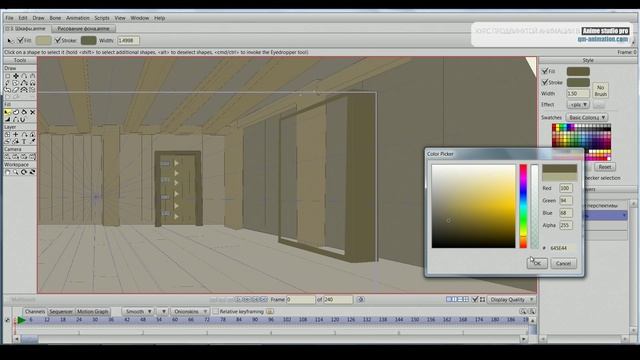Toggle the Fill checkbox in options bar
The height and width of the screenshot is (360, 640).
20,40
